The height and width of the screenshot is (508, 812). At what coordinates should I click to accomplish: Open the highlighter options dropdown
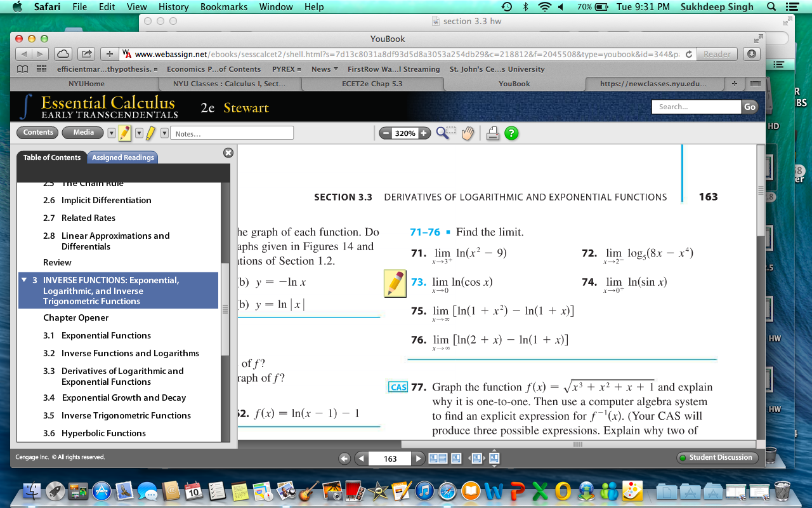coord(164,133)
